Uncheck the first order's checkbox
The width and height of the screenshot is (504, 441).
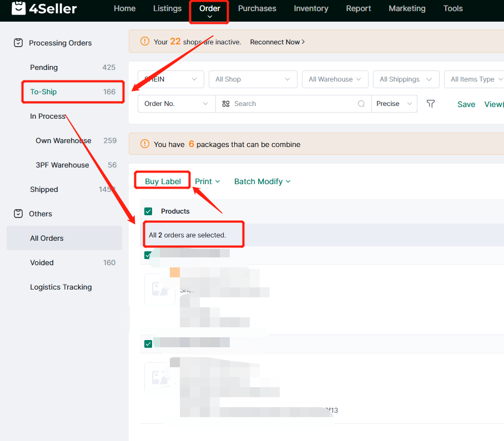pos(148,255)
